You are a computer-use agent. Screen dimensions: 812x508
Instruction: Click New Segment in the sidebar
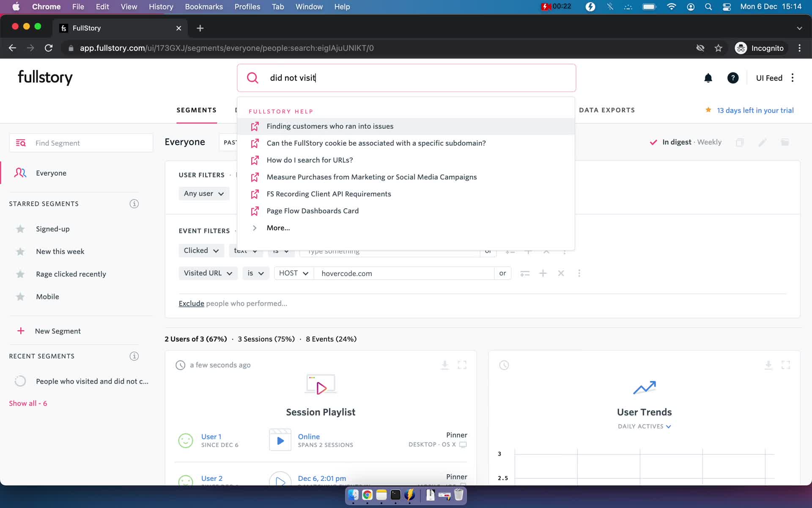click(58, 331)
